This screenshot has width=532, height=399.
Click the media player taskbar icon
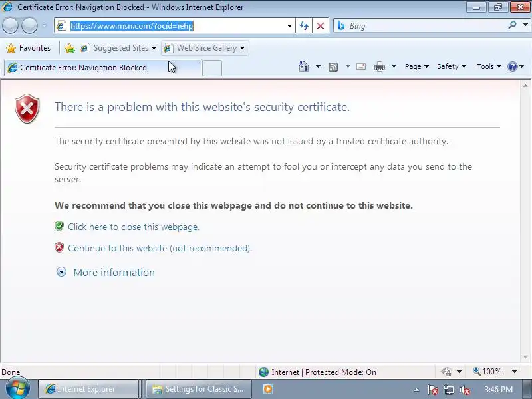[268, 389]
